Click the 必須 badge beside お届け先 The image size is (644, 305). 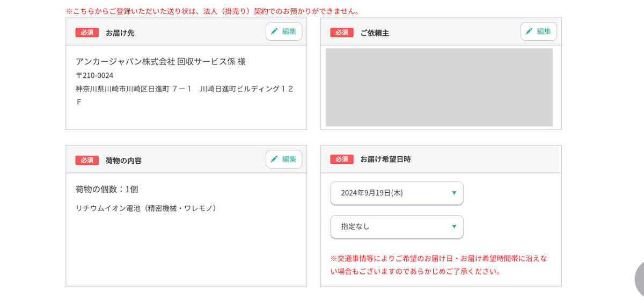(x=87, y=33)
